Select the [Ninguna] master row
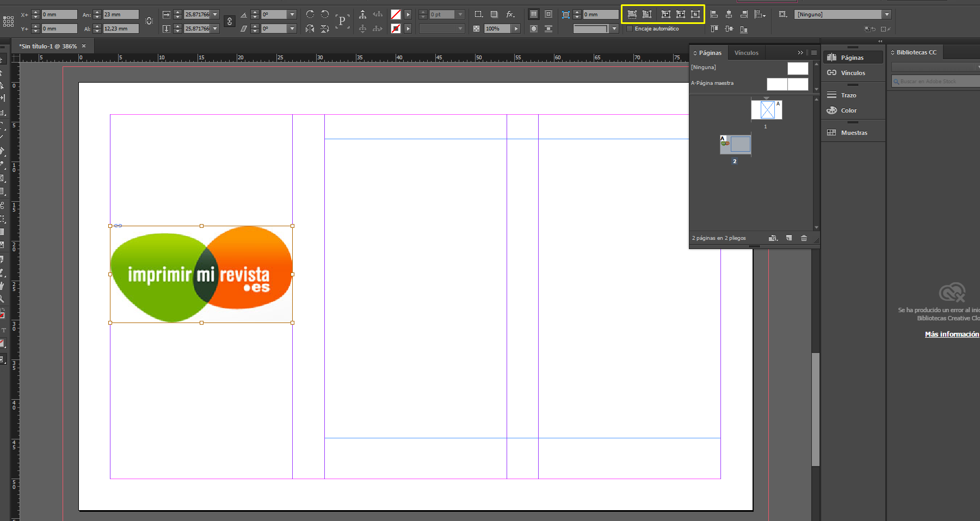Image resolution: width=980 pixels, height=521 pixels. [750, 67]
